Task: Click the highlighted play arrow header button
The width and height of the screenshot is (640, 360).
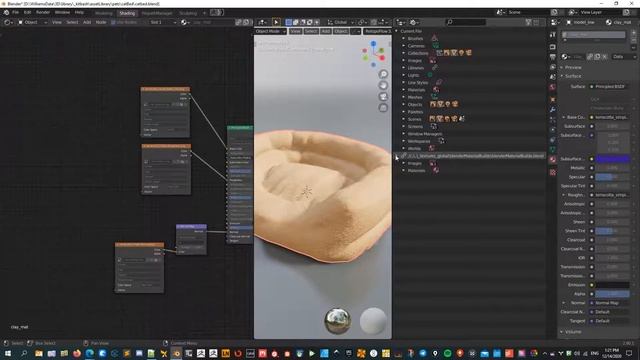Action: tap(276, 22)
